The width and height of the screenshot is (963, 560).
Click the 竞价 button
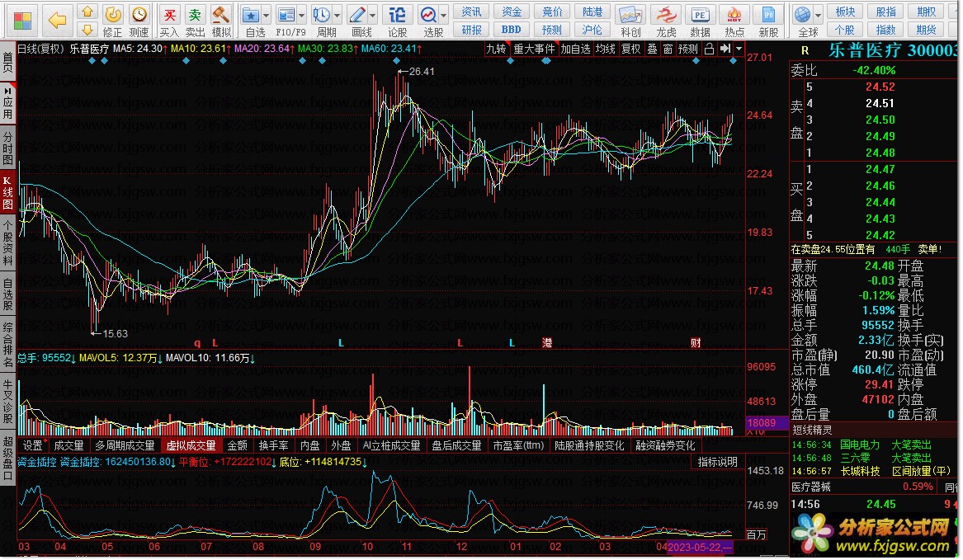[x=552, y=12]
